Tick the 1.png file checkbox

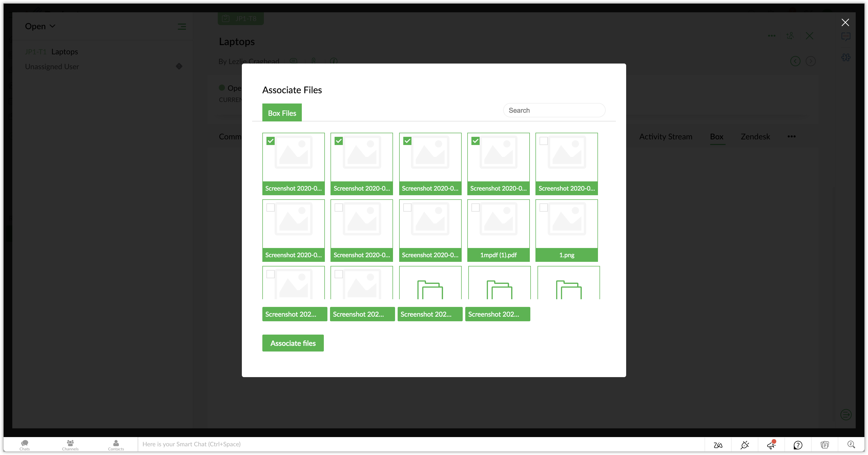pos(543,208)
